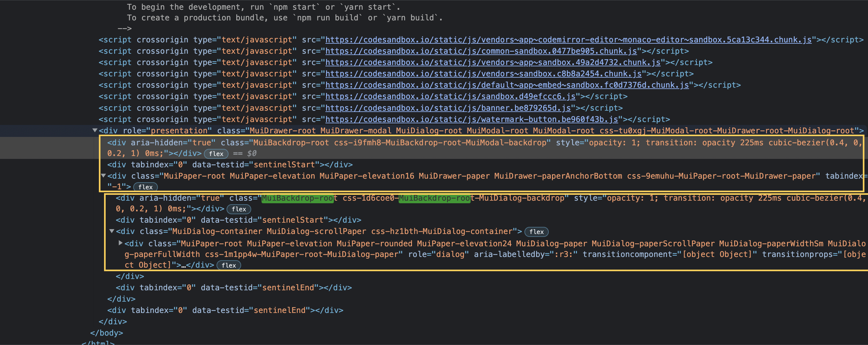Select first highlighted MuiBackdrop-root search match
The image size is (868, 345).
298,198
